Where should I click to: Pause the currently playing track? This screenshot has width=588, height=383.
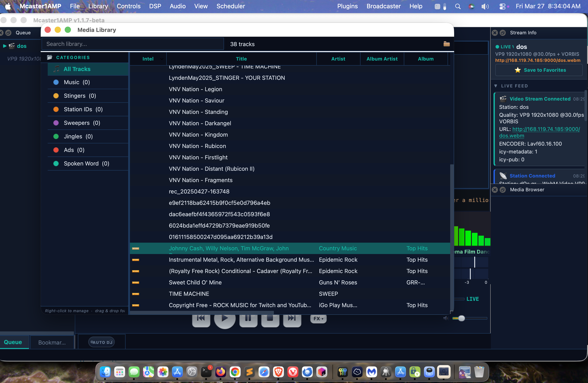tap(248, 319)
